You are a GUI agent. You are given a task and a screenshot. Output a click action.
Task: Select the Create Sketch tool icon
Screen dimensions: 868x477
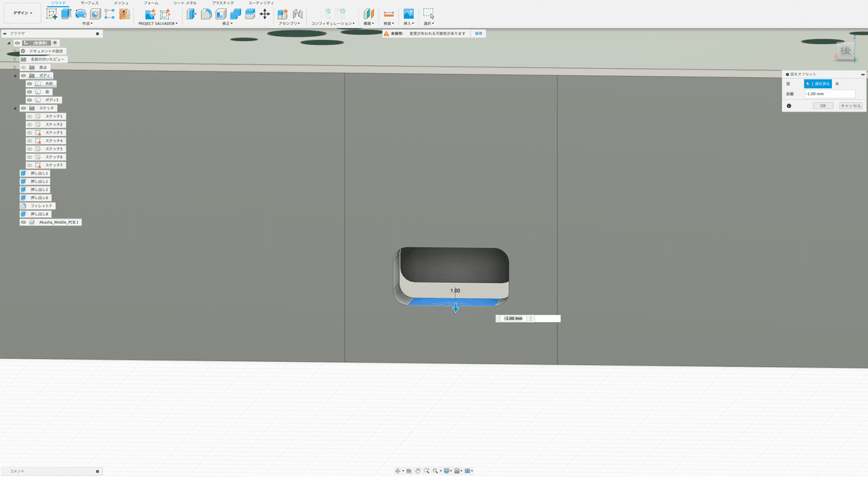tap(51, 14)
